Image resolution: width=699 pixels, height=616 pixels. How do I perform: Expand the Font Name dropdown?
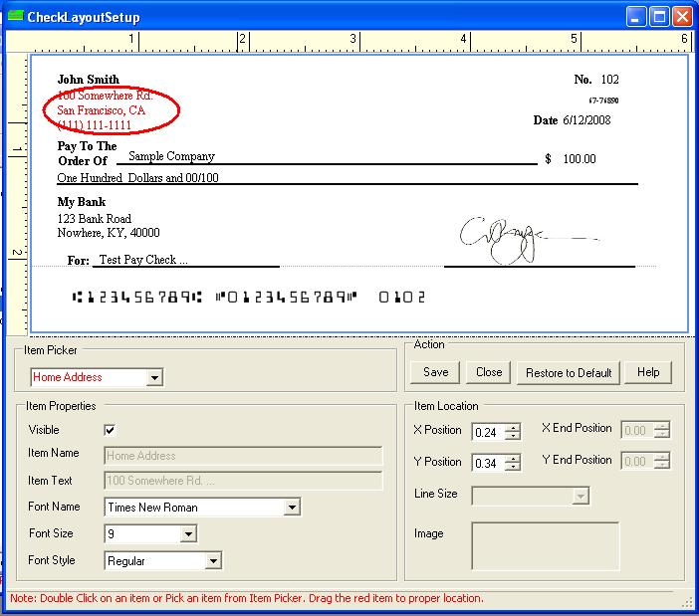coord(292,508)
